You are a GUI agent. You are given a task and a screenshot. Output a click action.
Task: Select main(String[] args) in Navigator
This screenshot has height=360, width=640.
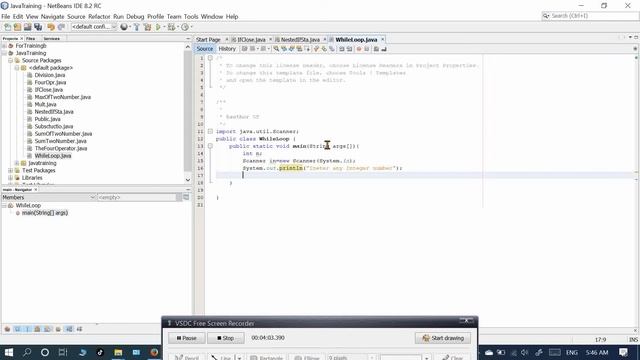click(44, 213)
